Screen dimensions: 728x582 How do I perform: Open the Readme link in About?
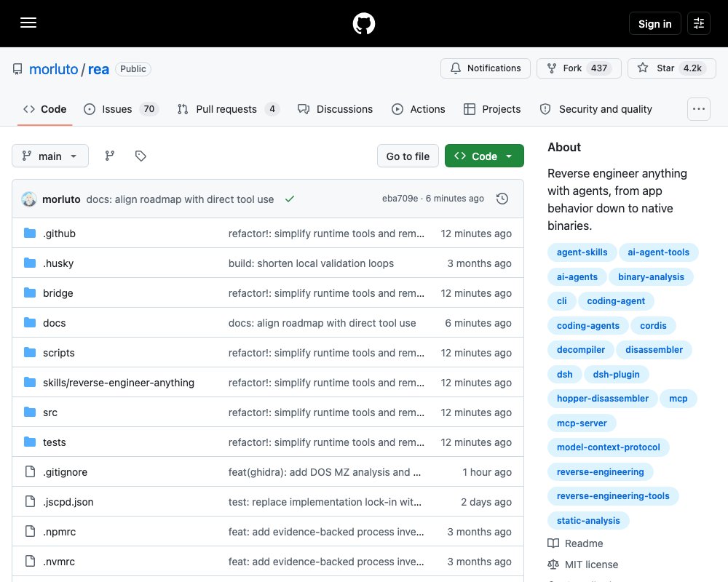(575, 543)
